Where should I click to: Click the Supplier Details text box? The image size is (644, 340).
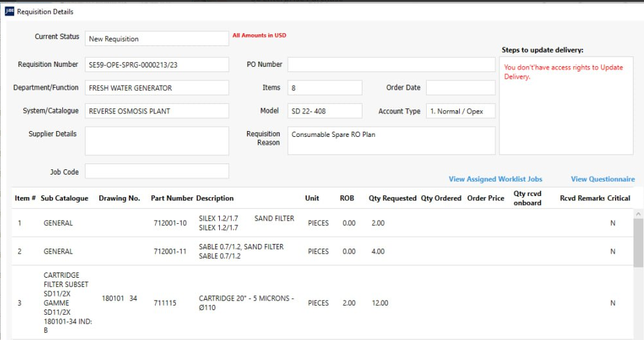(156, 140)
